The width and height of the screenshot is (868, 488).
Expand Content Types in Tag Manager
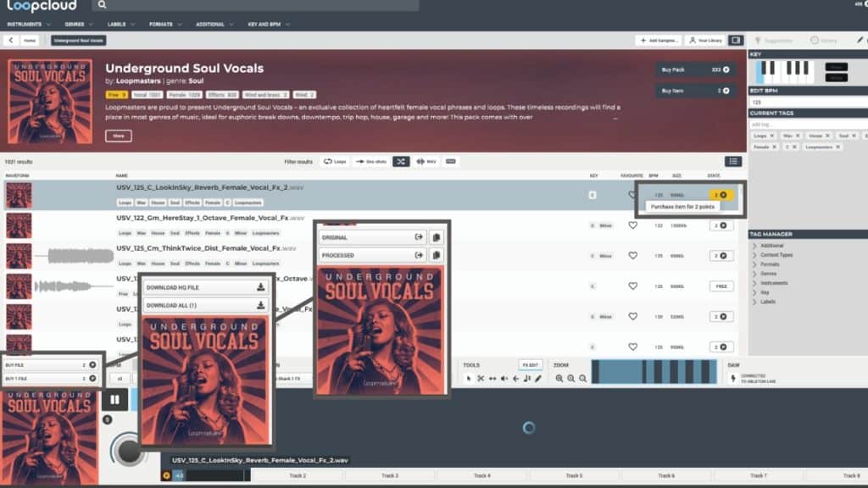pos(776,255)
